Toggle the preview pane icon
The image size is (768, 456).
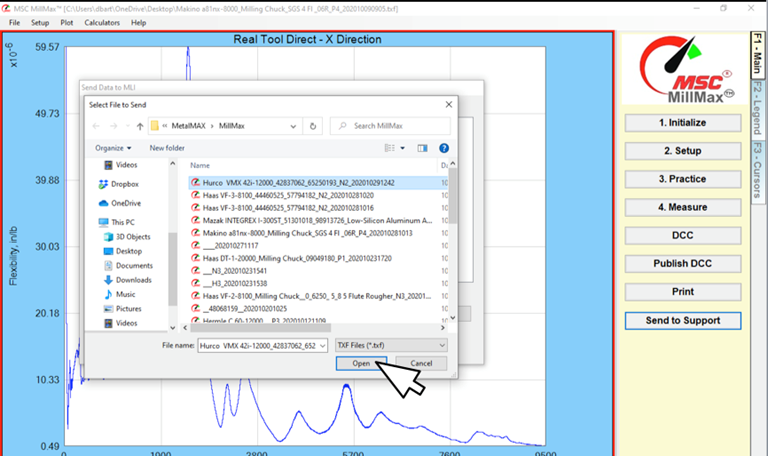click(x=422, y=148)
